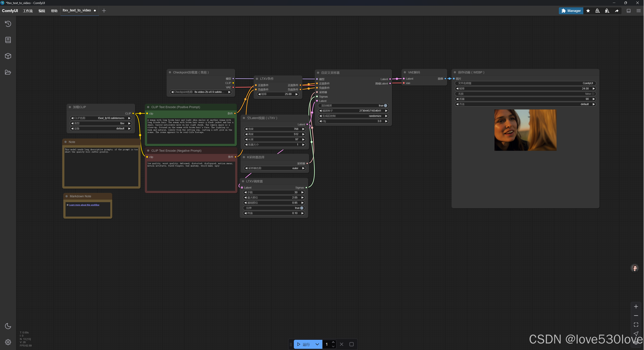Toggle the 拉伸 switch in LTXV调度器

coord(302,208)
